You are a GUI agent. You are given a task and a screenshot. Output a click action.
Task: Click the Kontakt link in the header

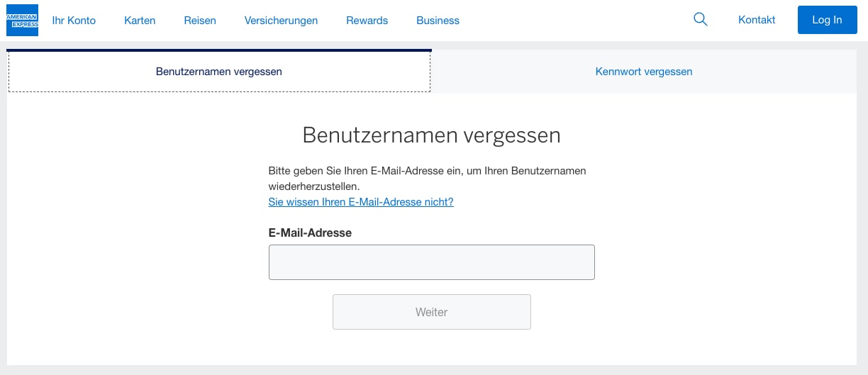(757, 20)
